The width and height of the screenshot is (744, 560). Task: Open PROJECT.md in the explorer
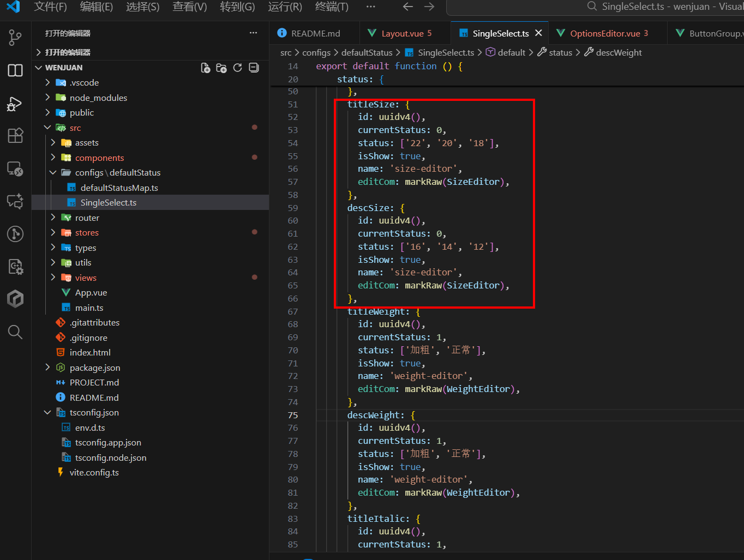click(x=94, y=383)
